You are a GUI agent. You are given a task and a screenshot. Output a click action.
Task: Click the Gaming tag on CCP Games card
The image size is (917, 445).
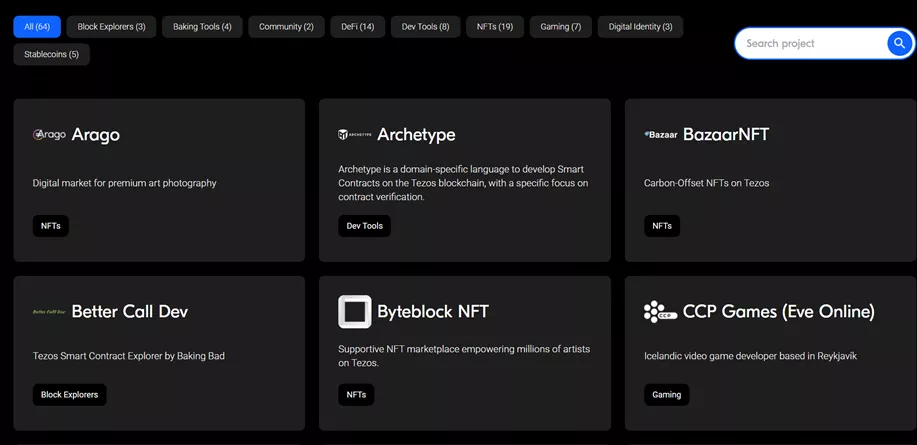[666, 394]
